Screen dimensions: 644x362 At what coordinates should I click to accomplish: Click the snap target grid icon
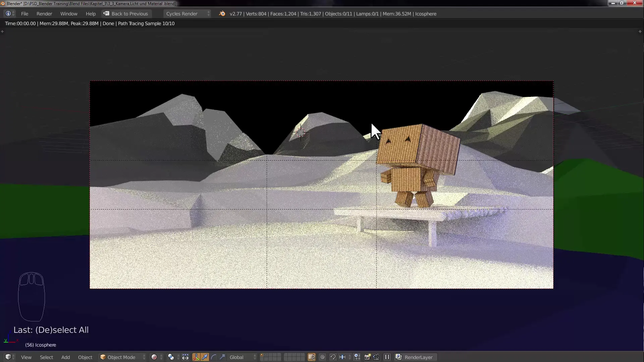(357, 357)
